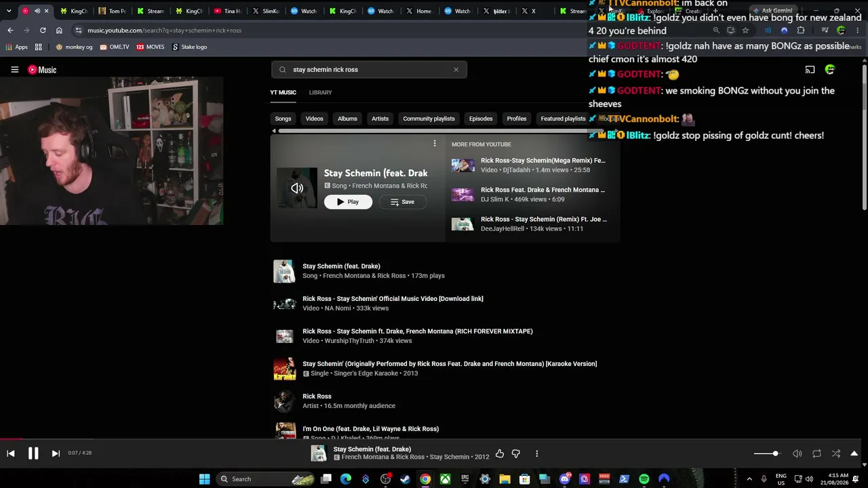Viewport: 868px width, 488px height.
Task: Open the MOVES bookmark
Action: pos(151,47)
